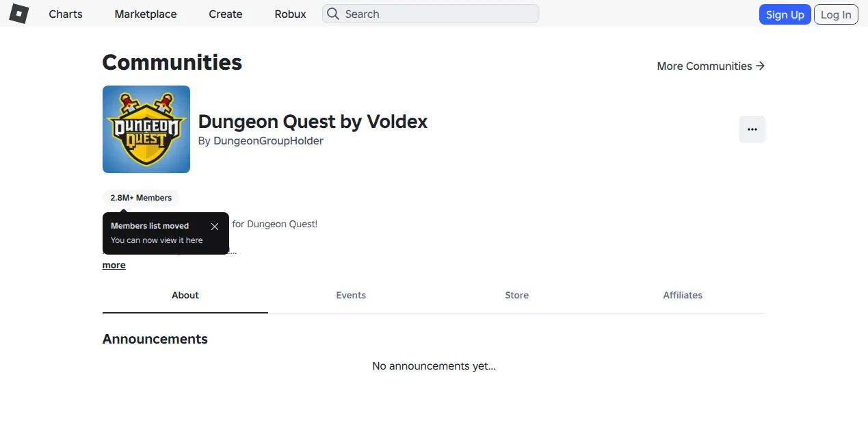Click the search magnifier icon
The height and width of the screenshot is (423, 868).
[333, 14]
